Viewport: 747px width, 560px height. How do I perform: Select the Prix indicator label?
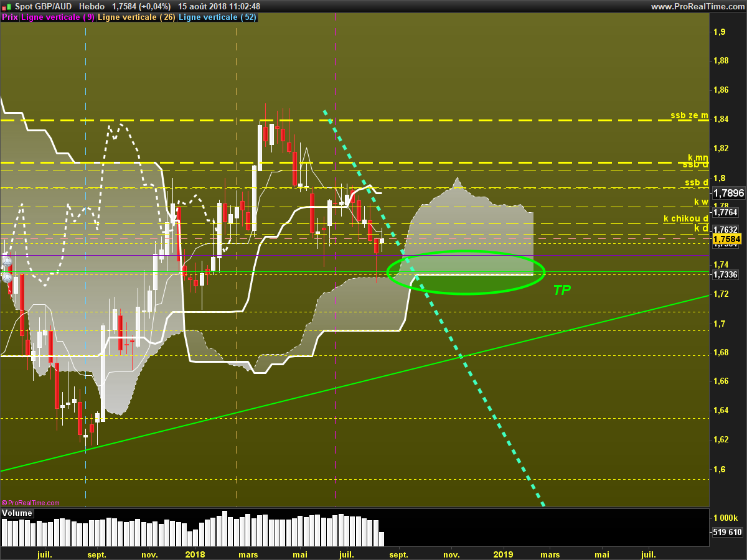(x=10, y=17)
